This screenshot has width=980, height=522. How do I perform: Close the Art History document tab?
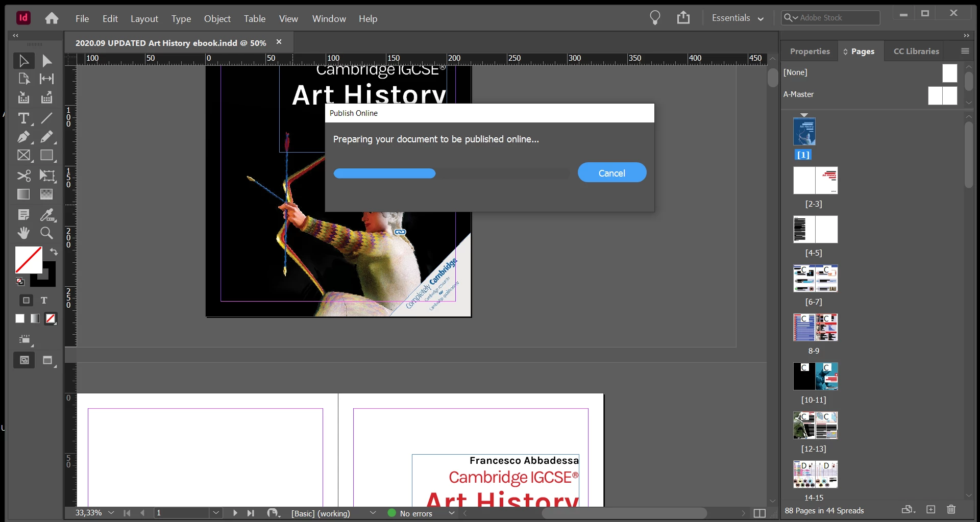279,42
